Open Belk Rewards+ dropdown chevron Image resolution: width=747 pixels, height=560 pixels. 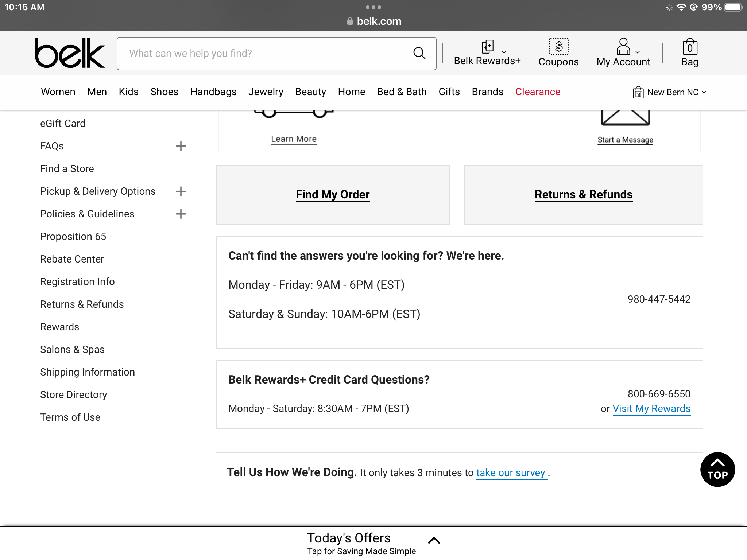pyautogui.click(x=504, y=52)
